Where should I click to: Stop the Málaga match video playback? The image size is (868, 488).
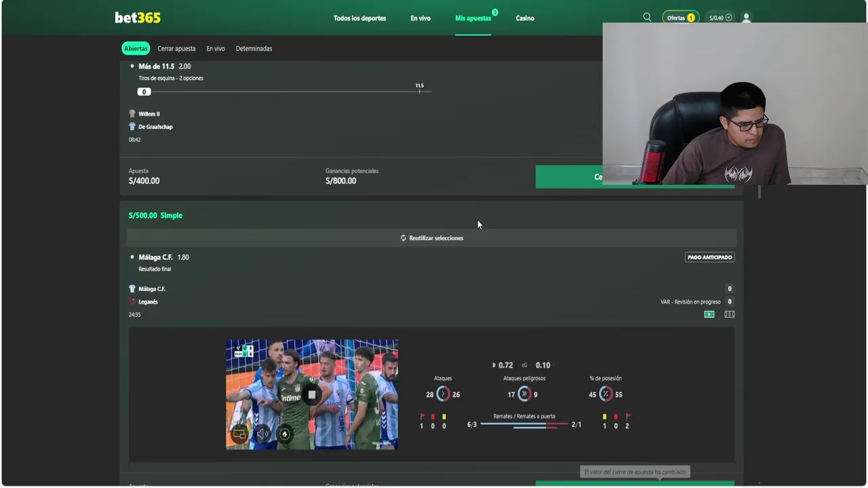312,394
